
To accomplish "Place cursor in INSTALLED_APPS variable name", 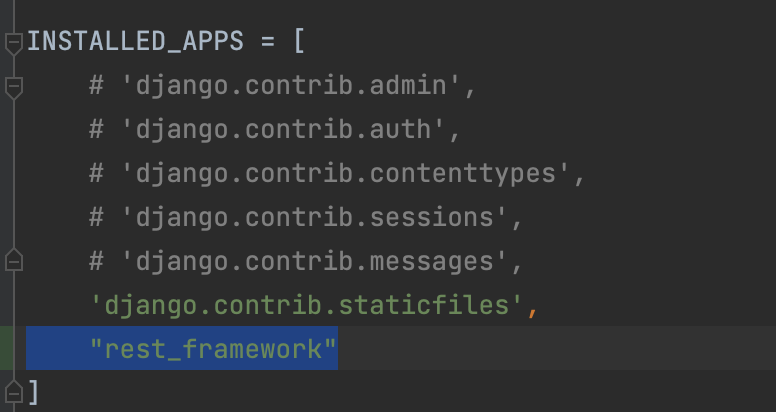I will pyautogui.click(x=135, y=42).
